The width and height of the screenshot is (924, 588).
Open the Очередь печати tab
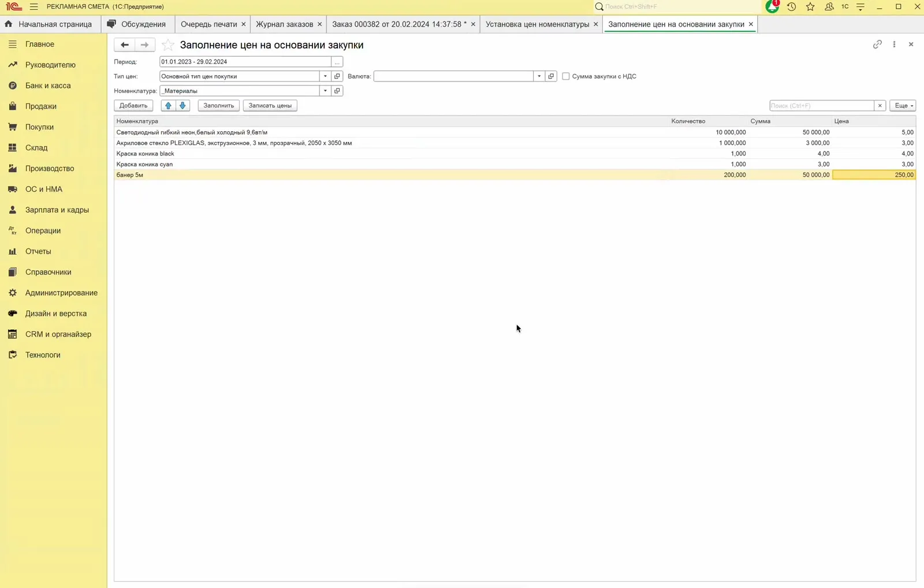(x=208, y=24)
